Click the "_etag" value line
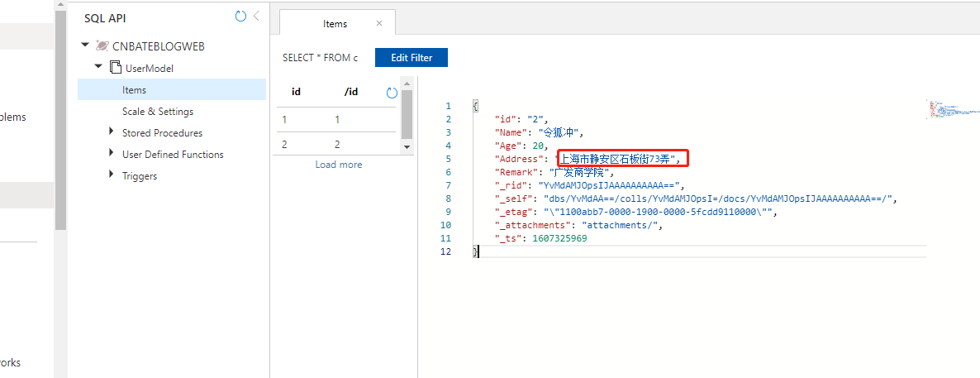980x378 pixels. [x=636, y=212]
